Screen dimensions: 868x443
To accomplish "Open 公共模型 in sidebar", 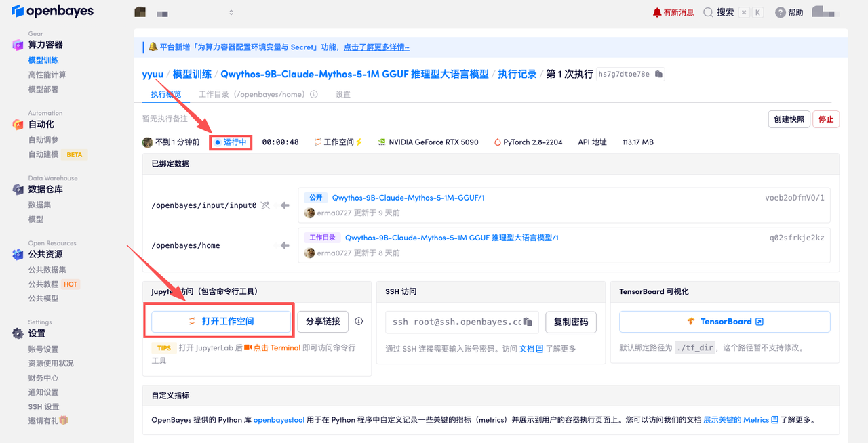I will tap(43, 298).
